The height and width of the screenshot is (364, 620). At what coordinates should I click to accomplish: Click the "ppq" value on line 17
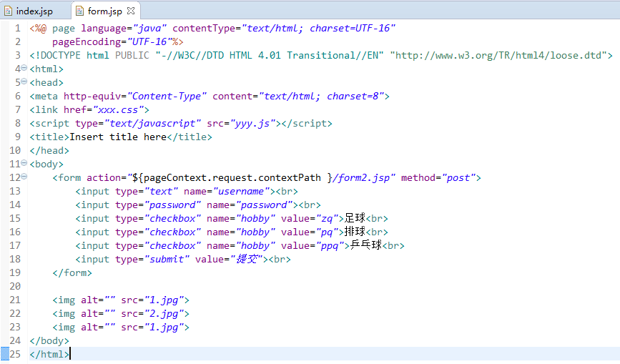click(330, 245)
